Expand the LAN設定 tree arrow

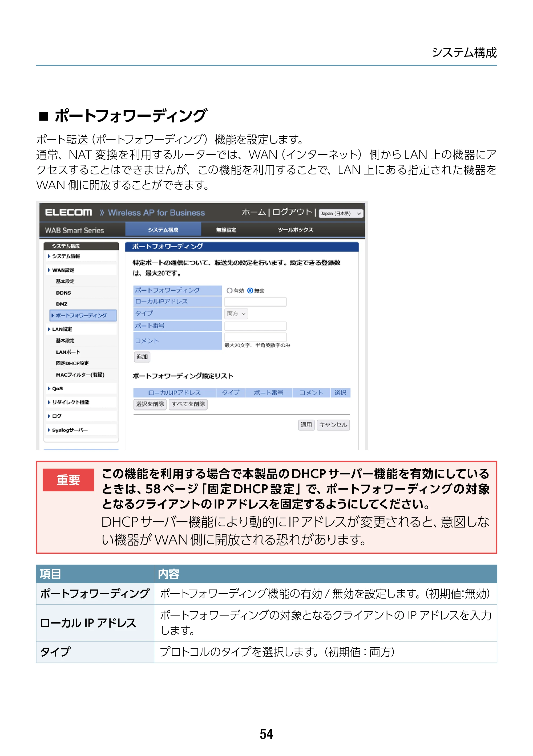[x=49, y=329]
